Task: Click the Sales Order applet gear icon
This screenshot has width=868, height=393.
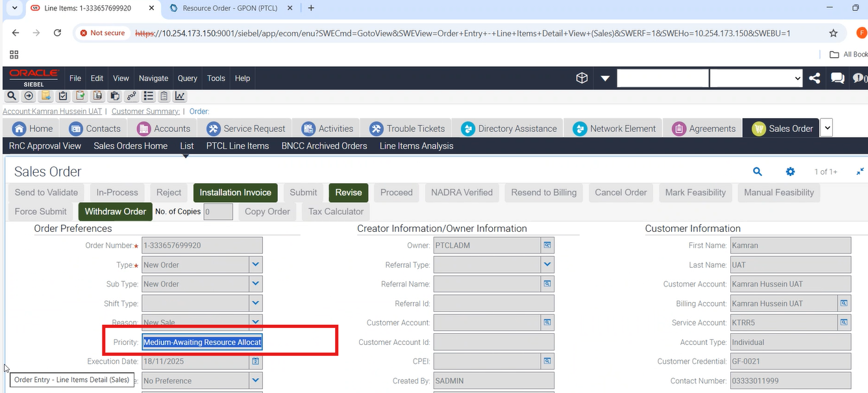Action: pyautogui.click(x=790, y=171)
